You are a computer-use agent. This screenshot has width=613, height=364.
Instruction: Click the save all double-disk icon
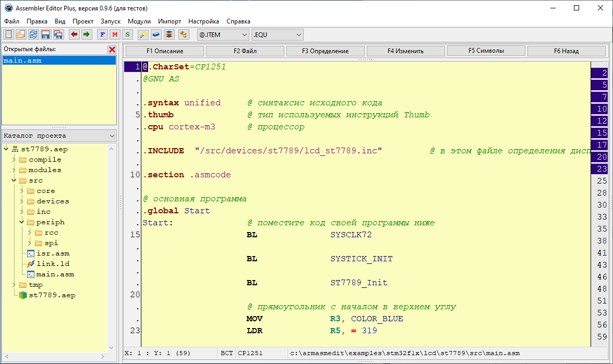(x=58, y=35)
